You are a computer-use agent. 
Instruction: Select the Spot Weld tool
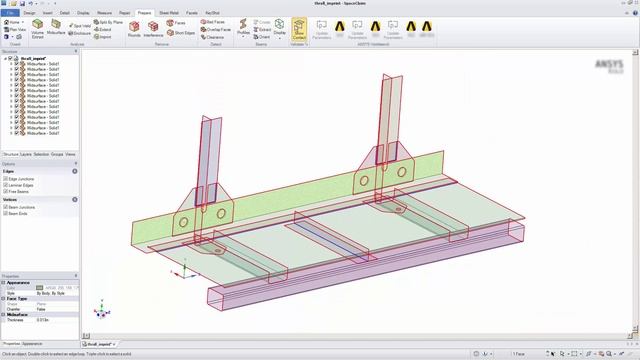(80, 26)
